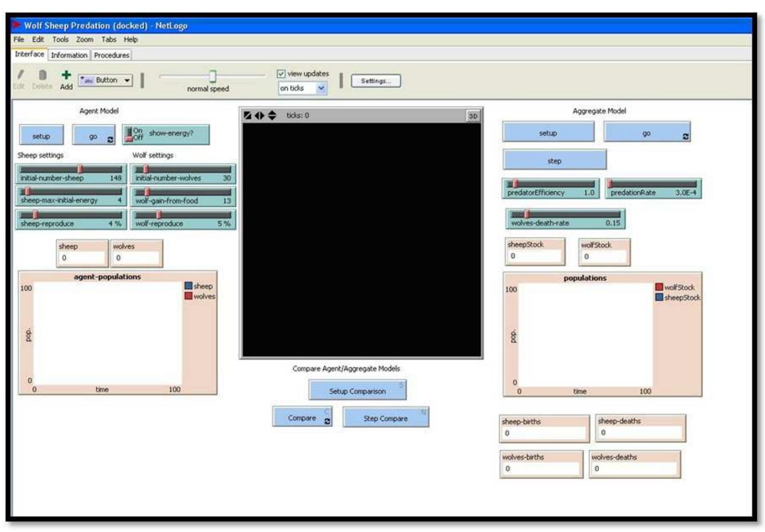
Task: Click the sheep-reproduce slider
Action: (71, 219)
